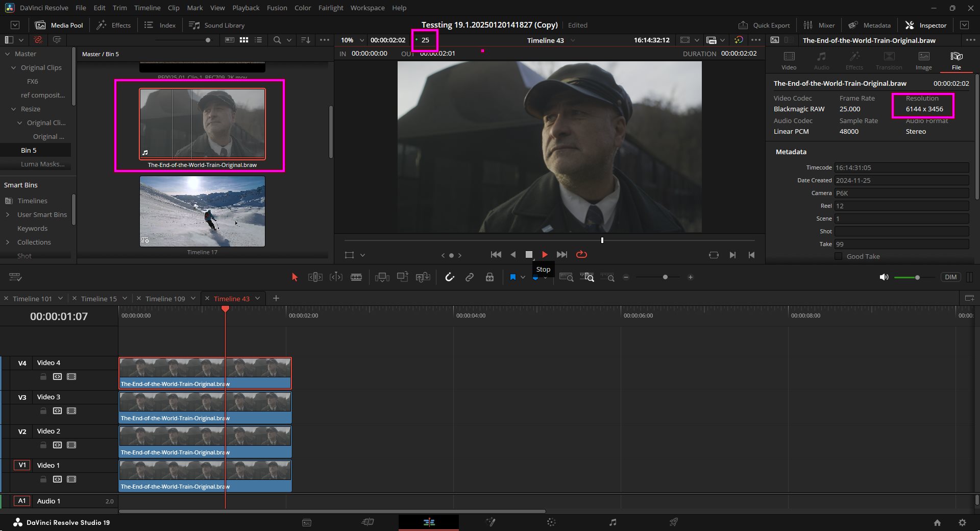Switch to Timeline 101 tab
The height and width of the screenshot is (531, 980).
coord(32,299)
